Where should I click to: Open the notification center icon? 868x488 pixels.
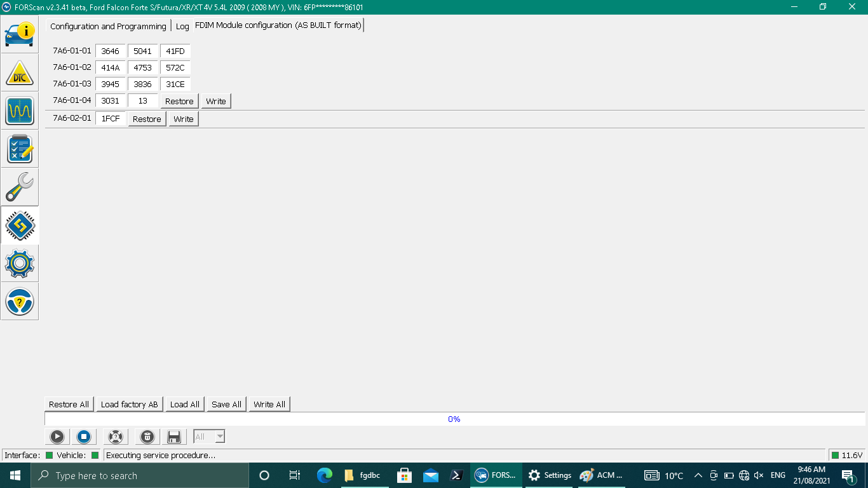click(848, 476)
